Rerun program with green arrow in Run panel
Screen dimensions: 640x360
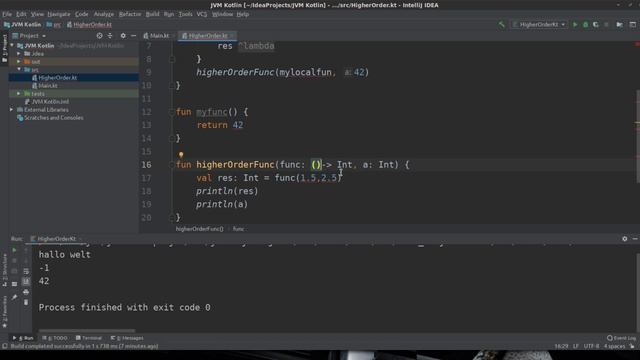point(14,250)
